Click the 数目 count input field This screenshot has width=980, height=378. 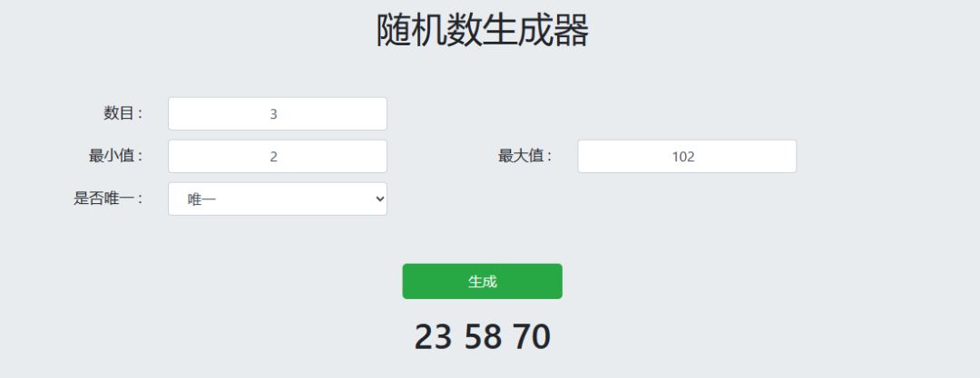277,114
